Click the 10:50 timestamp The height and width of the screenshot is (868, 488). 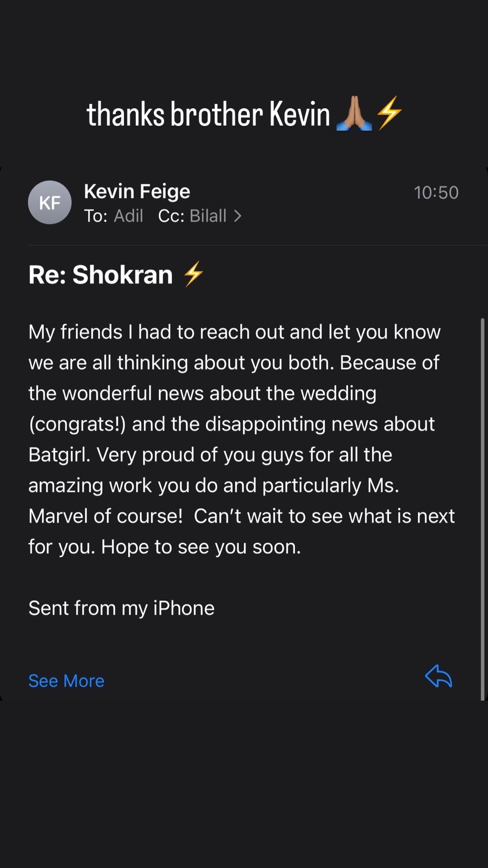(x=436, y=193)
